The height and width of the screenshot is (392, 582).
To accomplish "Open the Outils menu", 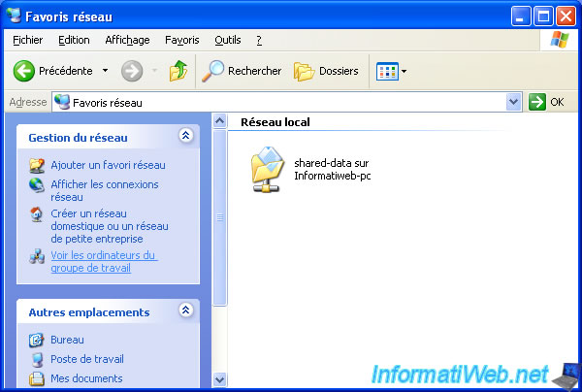I will (228, 40).
